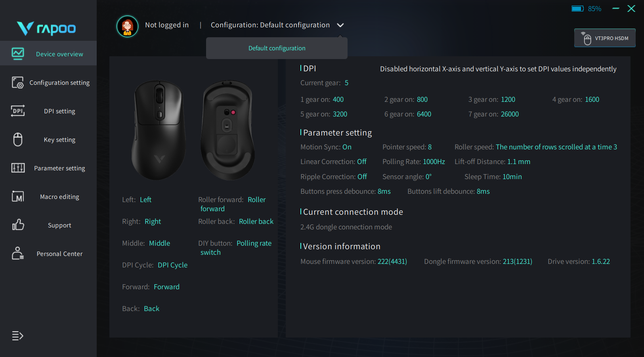Open Support via the thumbs-up icon
Screen dimensions: 644x357
click(x=18, y=225)
